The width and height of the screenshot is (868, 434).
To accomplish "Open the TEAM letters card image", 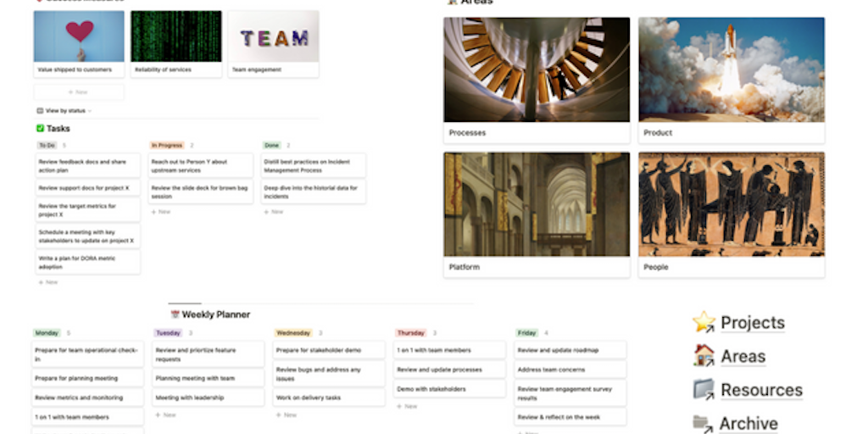I will pos(274,36).
